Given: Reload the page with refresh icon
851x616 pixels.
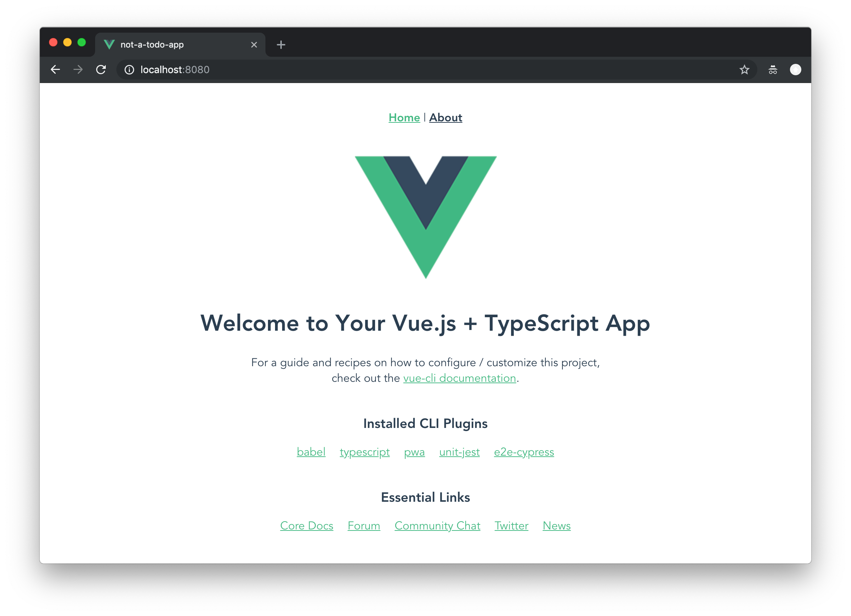Looking at the screenshot, I should pyautogui.click(x=101, y=70).
